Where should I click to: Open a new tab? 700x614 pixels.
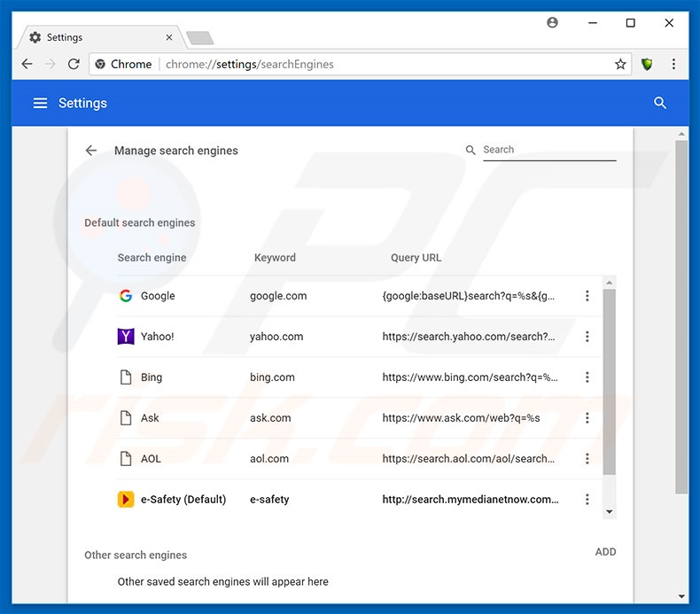coord(199,38)
